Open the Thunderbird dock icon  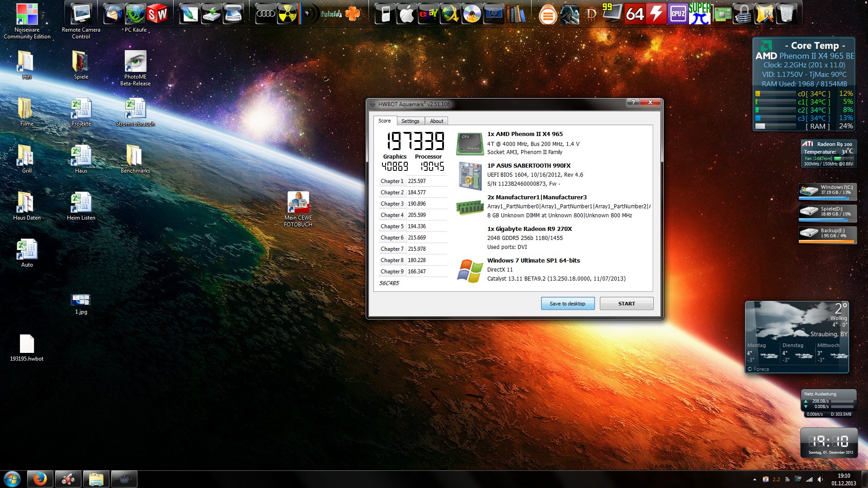113,14
